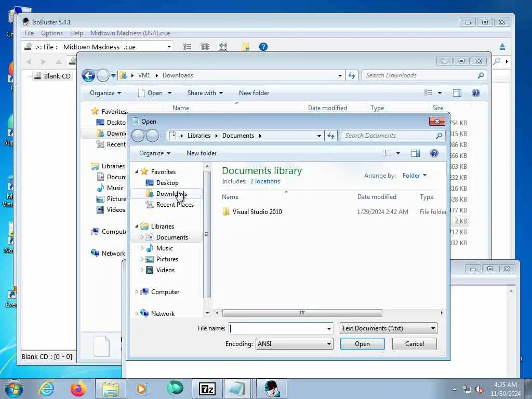
Task: Open Arrange by Folder dropdown
Action: point(415,176)
